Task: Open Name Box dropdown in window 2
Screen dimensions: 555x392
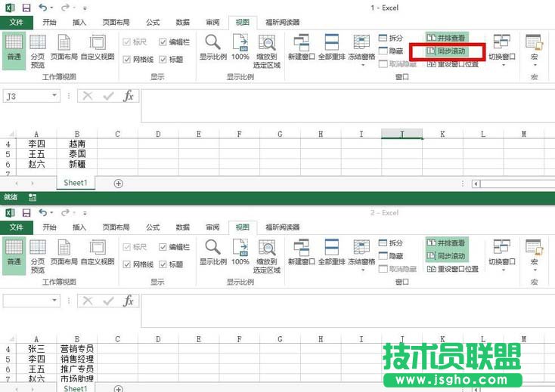Action: [54, 300]
